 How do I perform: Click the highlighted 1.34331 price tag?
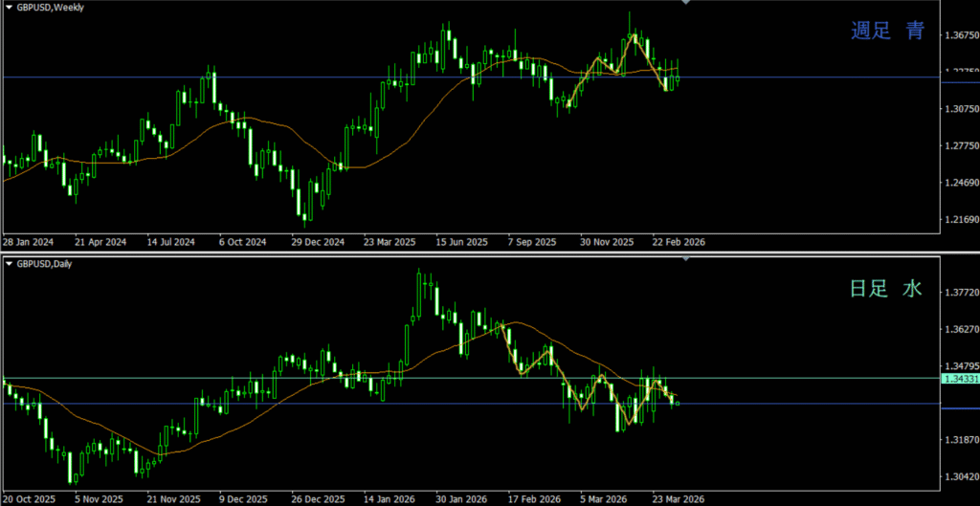click(959, 380)
